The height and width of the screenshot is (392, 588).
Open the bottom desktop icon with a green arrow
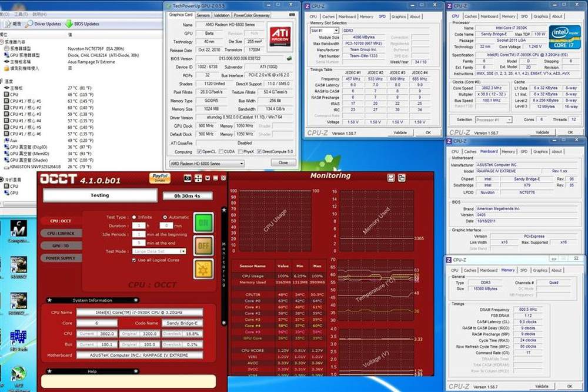point(18,375)
